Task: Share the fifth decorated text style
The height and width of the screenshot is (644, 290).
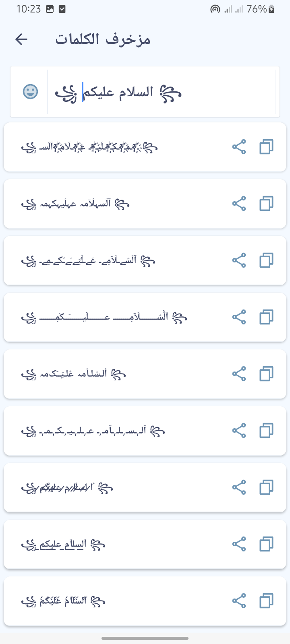Action: (x=239, y=374)
